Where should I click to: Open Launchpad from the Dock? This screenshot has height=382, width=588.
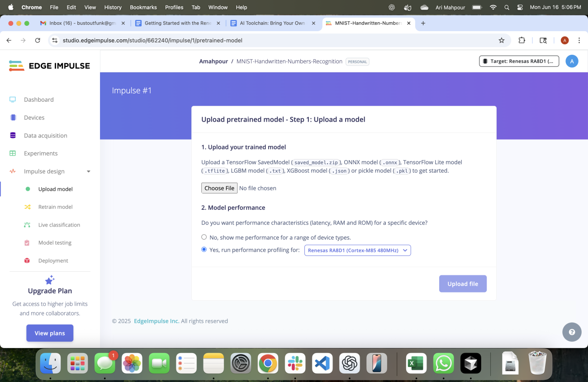pyautogui.click(x=77, y=363)
